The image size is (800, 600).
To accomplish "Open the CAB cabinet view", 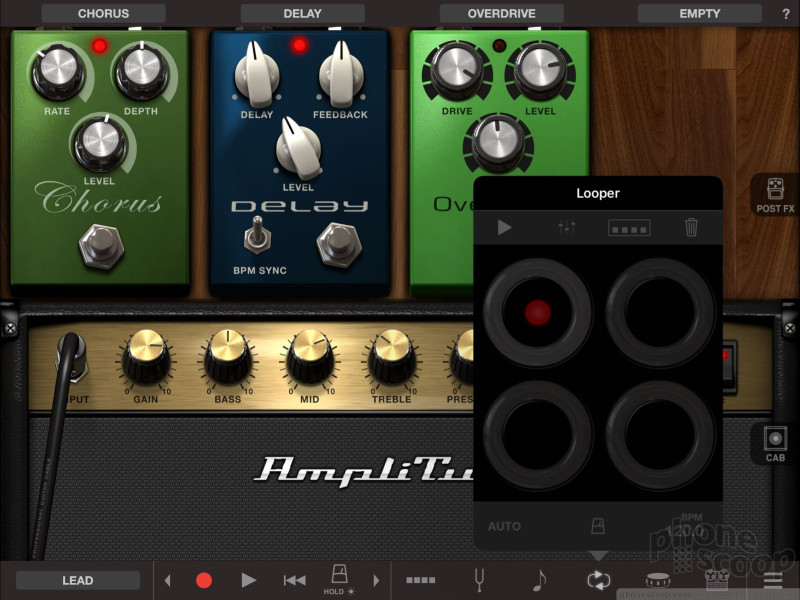I will (x=775, y=444).
